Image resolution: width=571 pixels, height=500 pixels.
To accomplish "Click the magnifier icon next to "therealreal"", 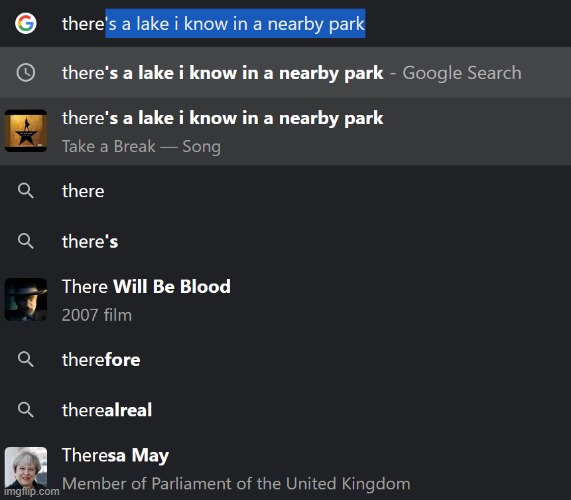I will (25, 410).
